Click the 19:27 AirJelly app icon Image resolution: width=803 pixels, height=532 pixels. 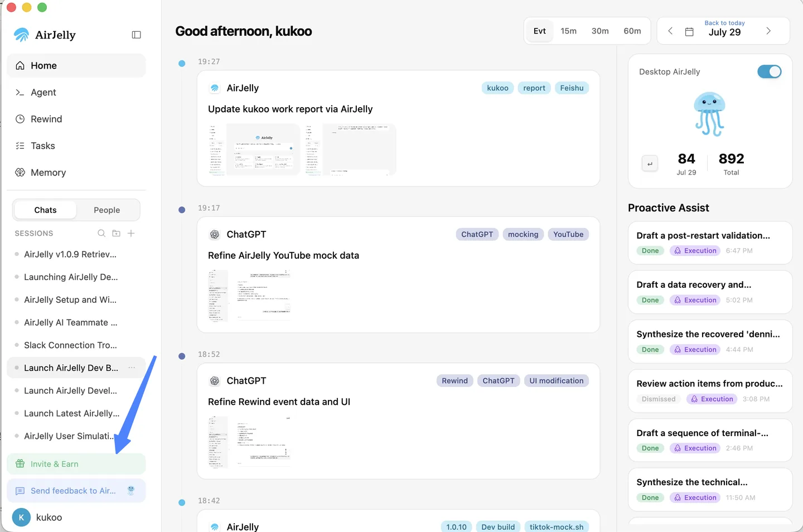click(x=215, y=88)
